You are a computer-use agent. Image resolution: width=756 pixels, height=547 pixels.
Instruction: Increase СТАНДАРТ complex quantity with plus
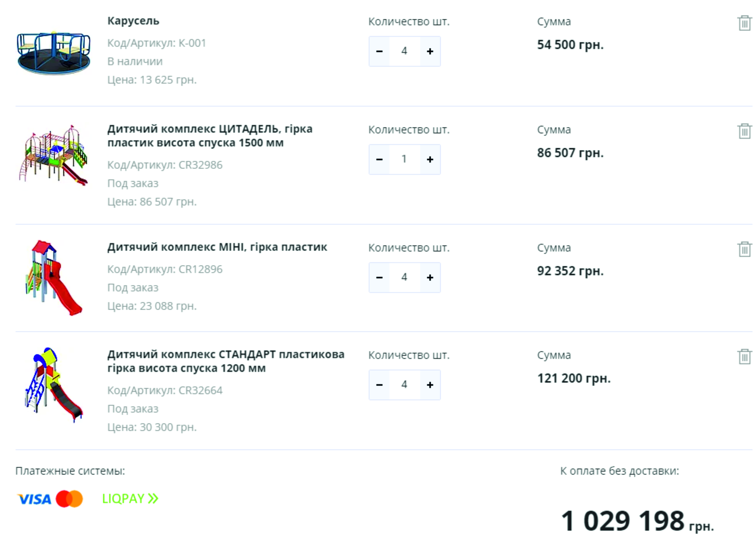[430, 385]
